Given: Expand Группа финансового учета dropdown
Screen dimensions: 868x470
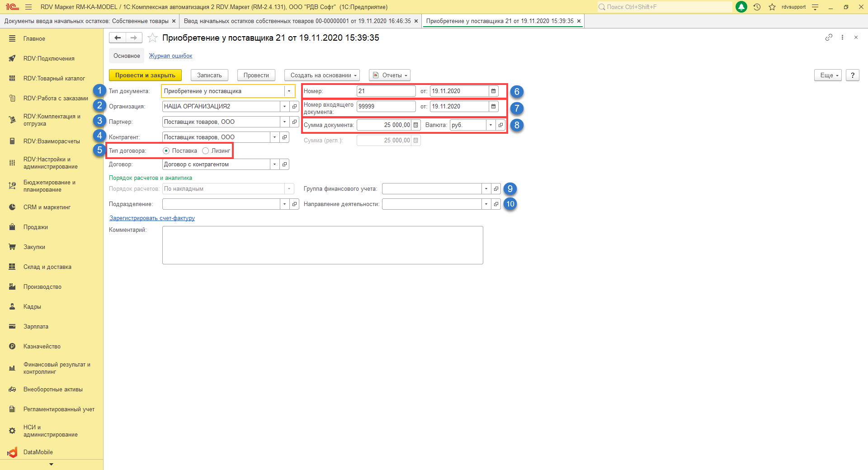Looking at the screenshot, I should [x=486, y=189].
